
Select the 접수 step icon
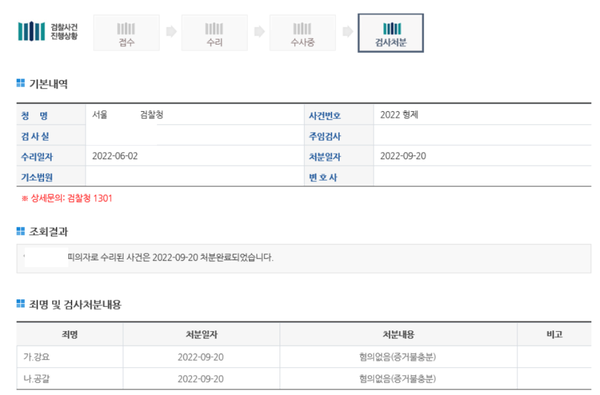[x=126, y=33]
